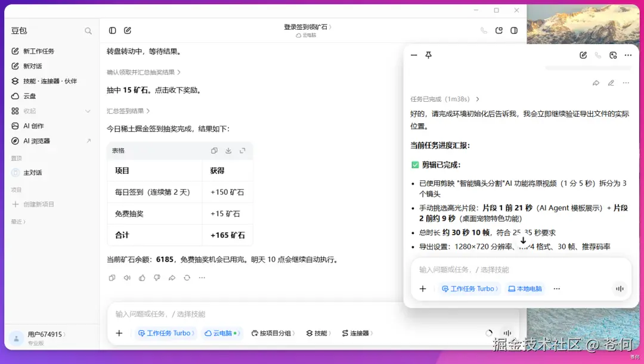Click the new chat icon in floating panel
The width and height of the screenshot is (644, 364).
click(583, 55)
